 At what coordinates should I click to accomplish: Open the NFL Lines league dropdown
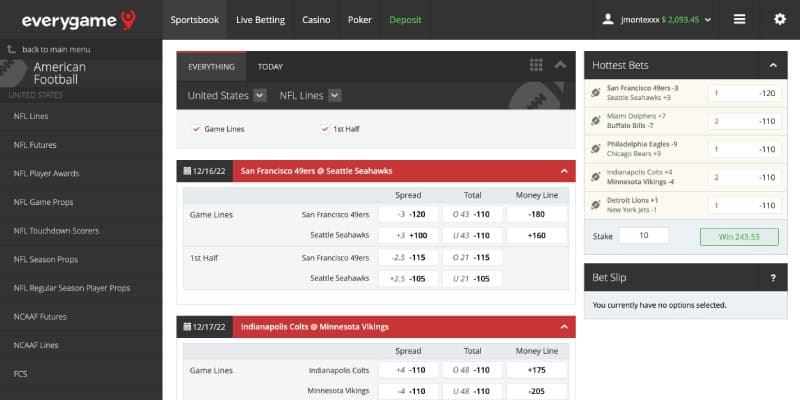(x=335, y=95)
